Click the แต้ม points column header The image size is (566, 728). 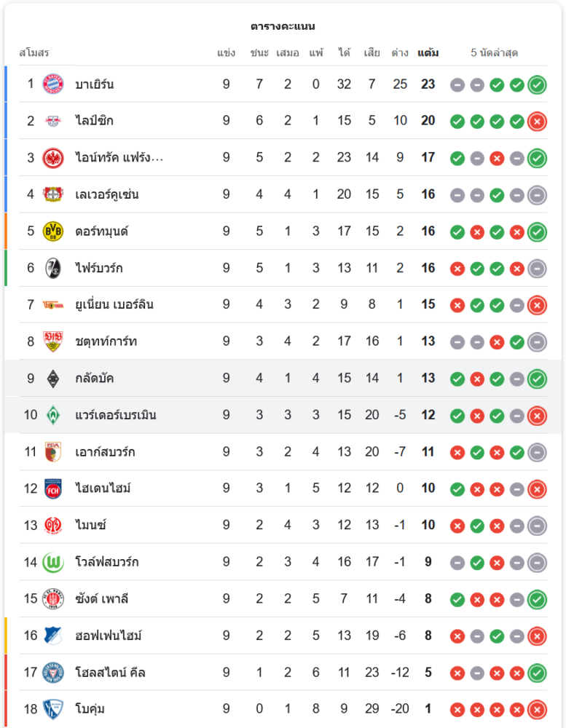pyautogui.click(x=428, y=53)
